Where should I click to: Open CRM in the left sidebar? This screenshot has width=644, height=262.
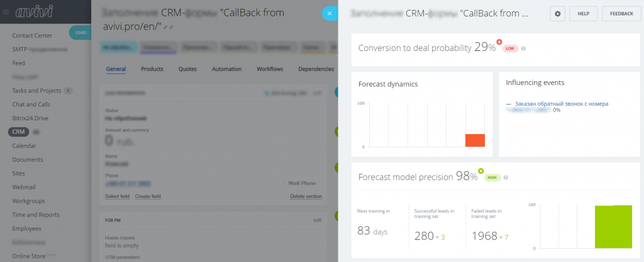click(x=18, y=132)
